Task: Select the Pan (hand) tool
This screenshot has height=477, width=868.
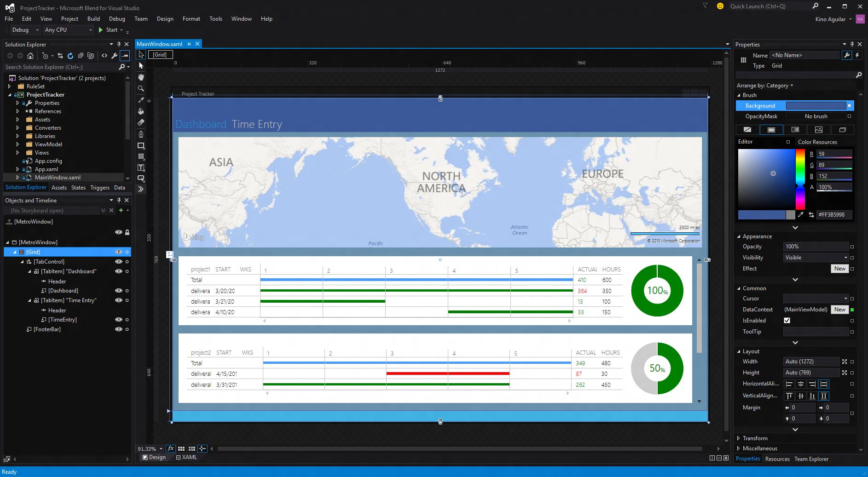Action: pyautogui.click(x=141, y=77)
